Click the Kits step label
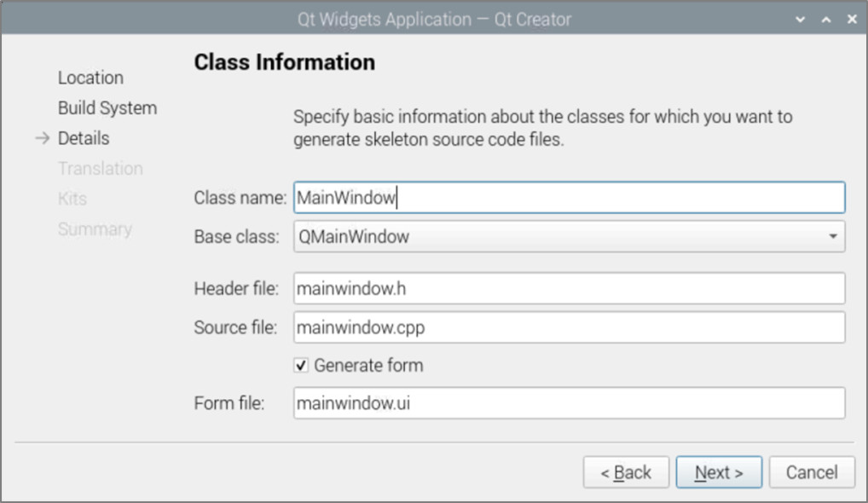 (72, 199)
